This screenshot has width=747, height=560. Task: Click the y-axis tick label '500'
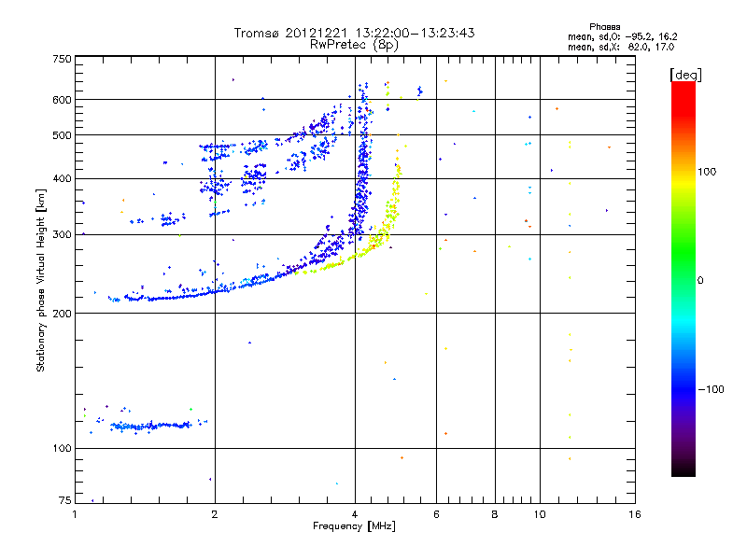pyautogui.click(x=62, y=135)
